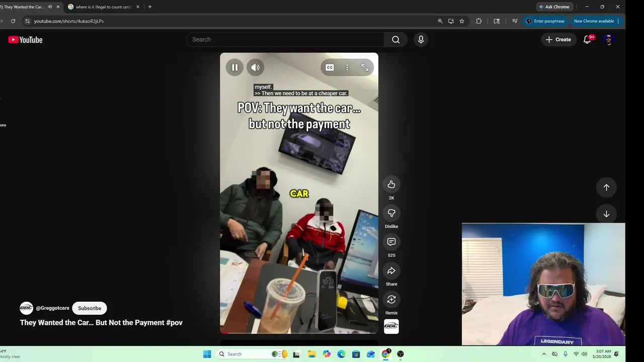644x362 pixels.
Task: Click the thumbs-down Dislike icon
Action: click(x=391, y=213)
